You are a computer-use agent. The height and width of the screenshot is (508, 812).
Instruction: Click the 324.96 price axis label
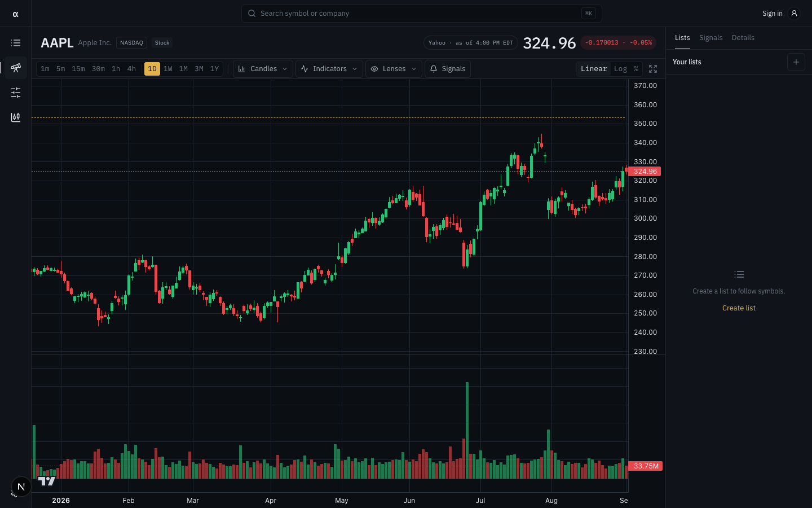(x=645, y=172)
